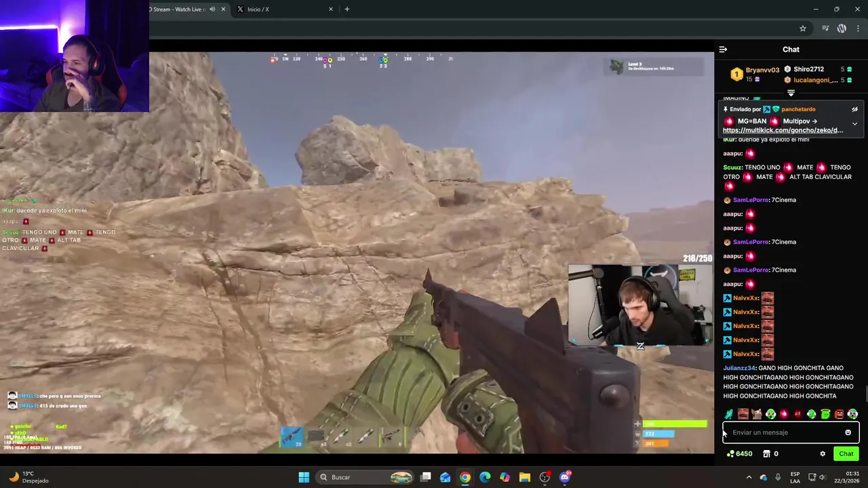The image size is (868, 488).
Task: Click Julianzz34 username in chat
Action: point(740,368)
